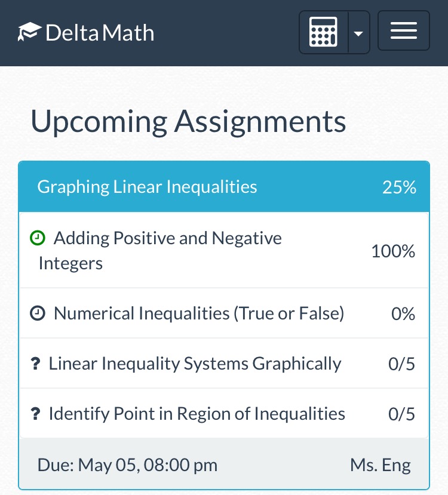Open Linear Inequality Systems Graphically

coord(224,364)
